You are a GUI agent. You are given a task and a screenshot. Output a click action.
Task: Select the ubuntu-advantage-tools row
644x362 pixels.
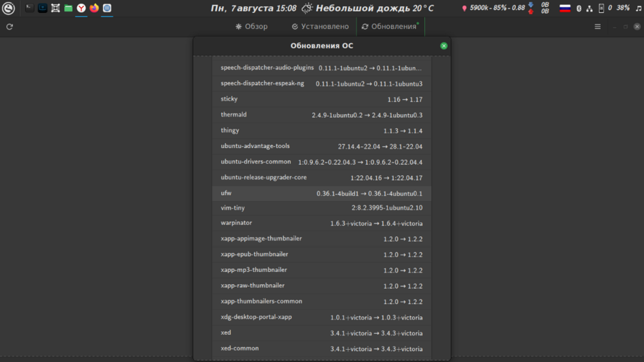[321, 146]
